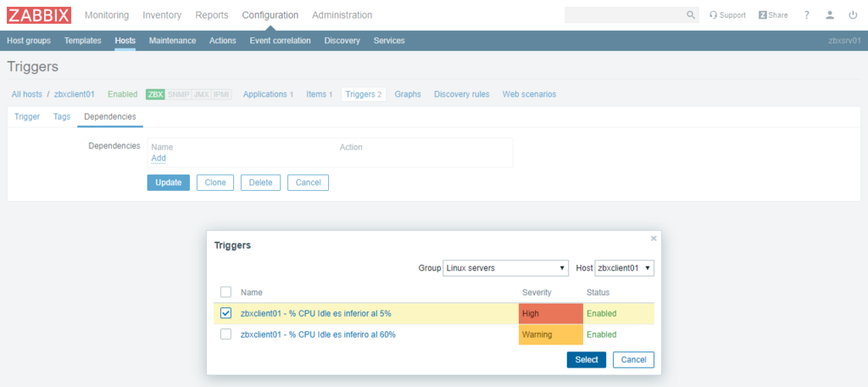Check the CPU Idle 60% trigger
The image size is (868, 387).
(225, 334)
